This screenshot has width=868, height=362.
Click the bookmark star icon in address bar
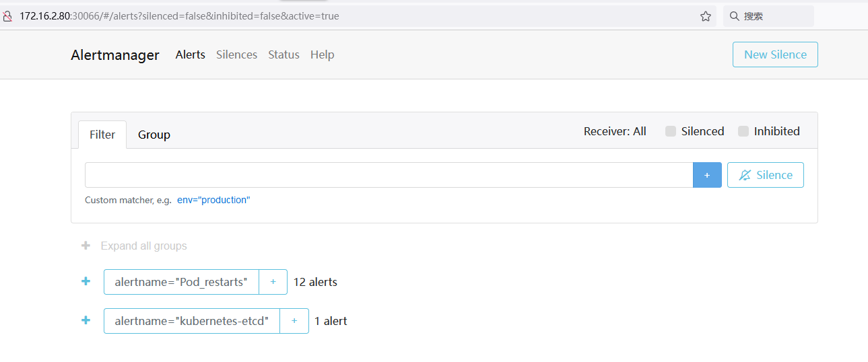coord(705,16)
